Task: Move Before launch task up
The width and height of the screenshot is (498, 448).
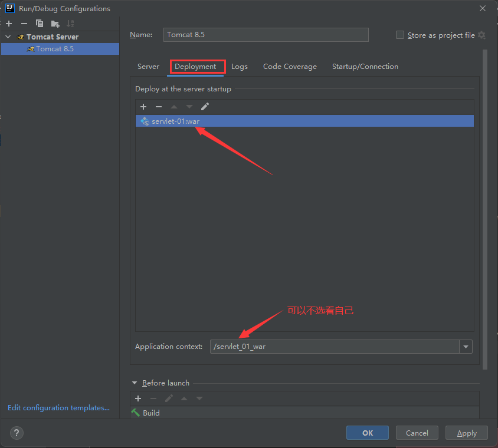Action: [x=184, y=398]
